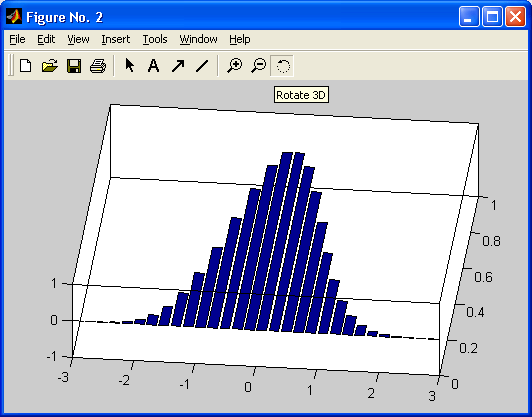Close the Figure No. 2 window

point(515,17)
